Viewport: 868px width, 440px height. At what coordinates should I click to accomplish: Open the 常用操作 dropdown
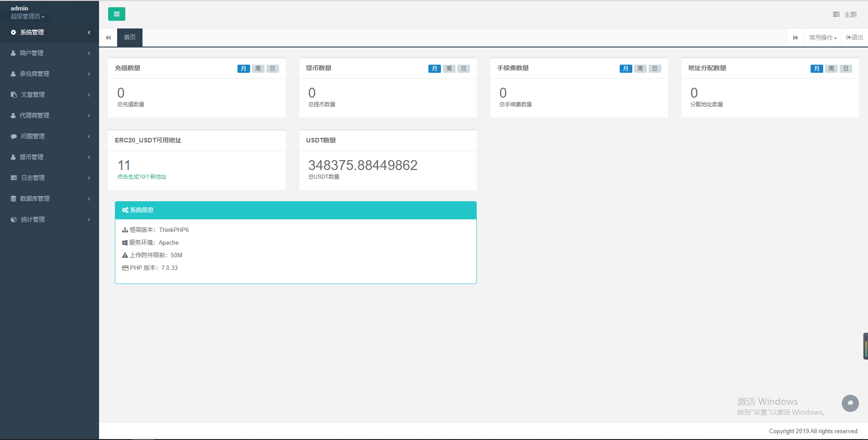[823, 38]
